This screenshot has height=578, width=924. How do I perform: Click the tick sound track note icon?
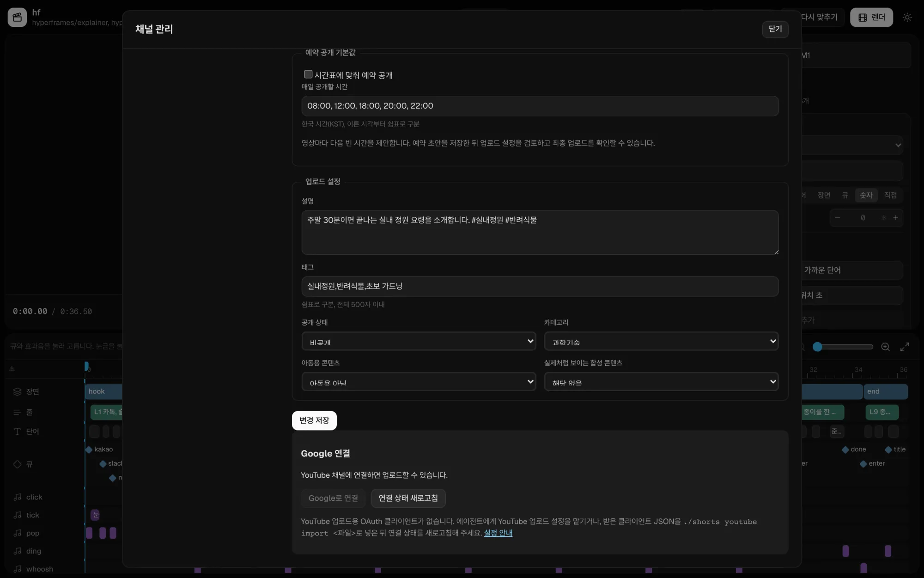[x=18, y=515]
